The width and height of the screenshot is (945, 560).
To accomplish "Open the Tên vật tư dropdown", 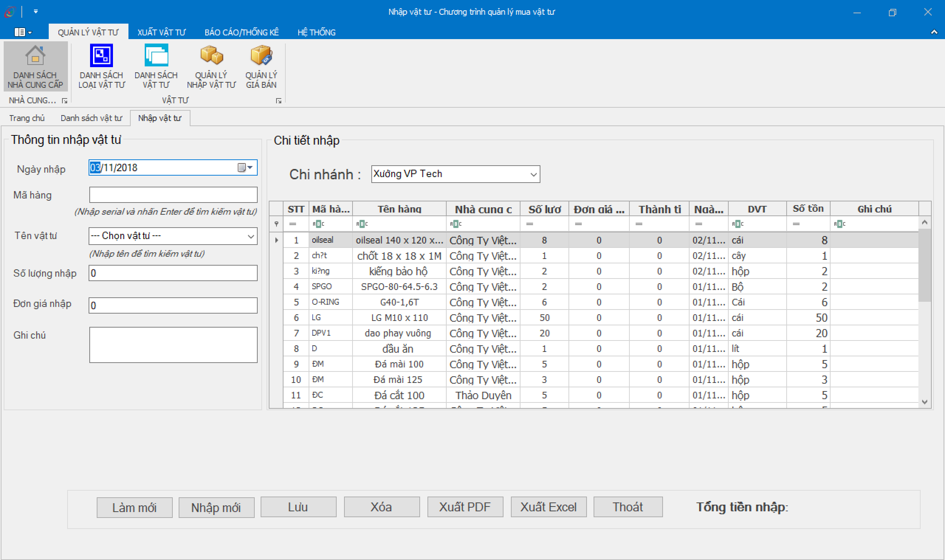I will click(x=251, y=236).
